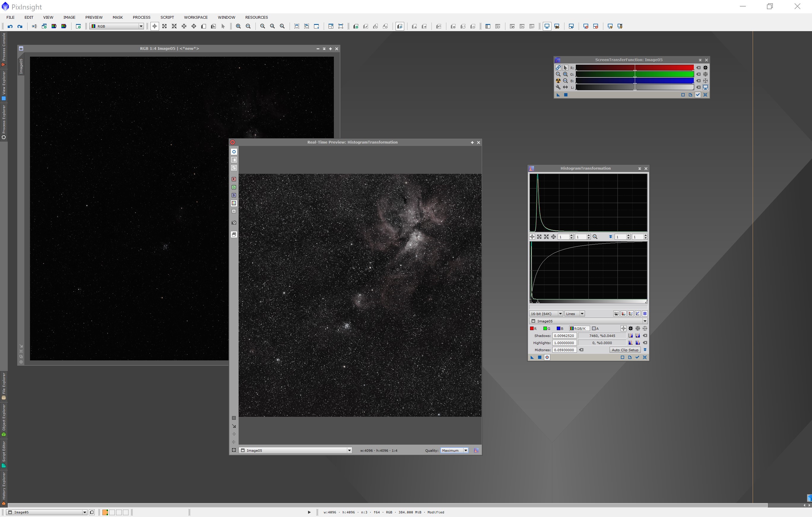Reset the midtones balance value
The width and height of the screenshot is (812, 517).
(x=581, y=350)
